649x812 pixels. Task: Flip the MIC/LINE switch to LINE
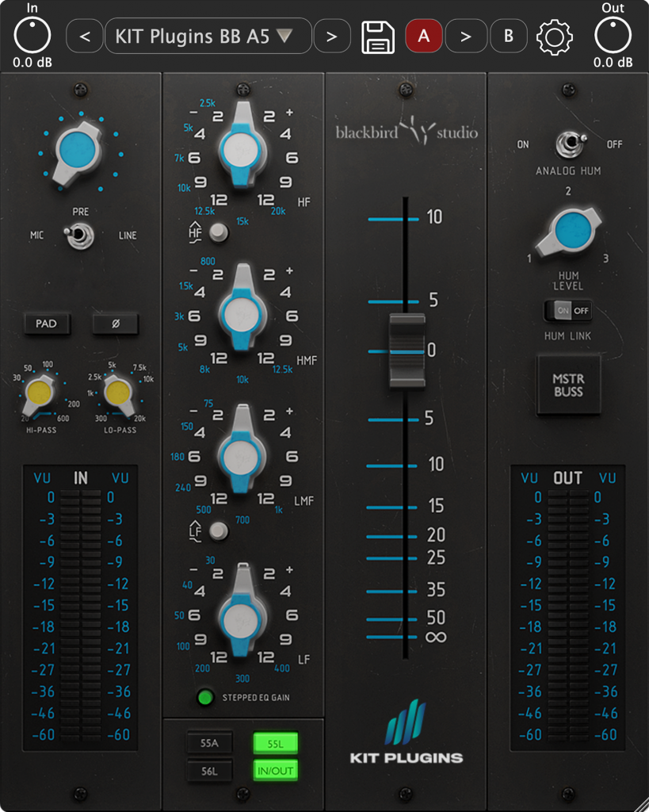[80, 236]
